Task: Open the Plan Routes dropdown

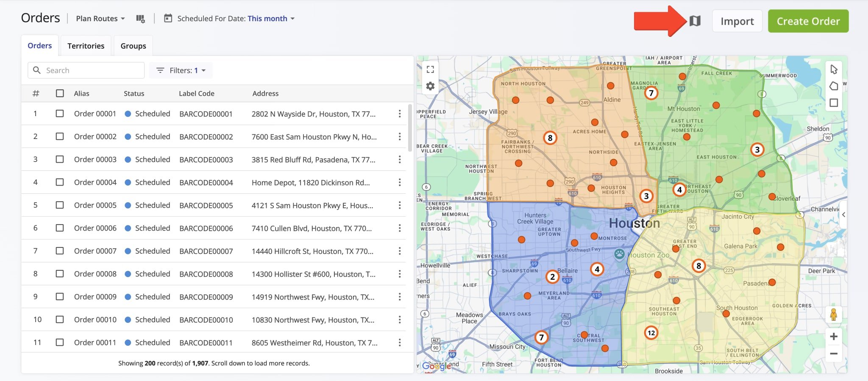Action: pos(100,19)
